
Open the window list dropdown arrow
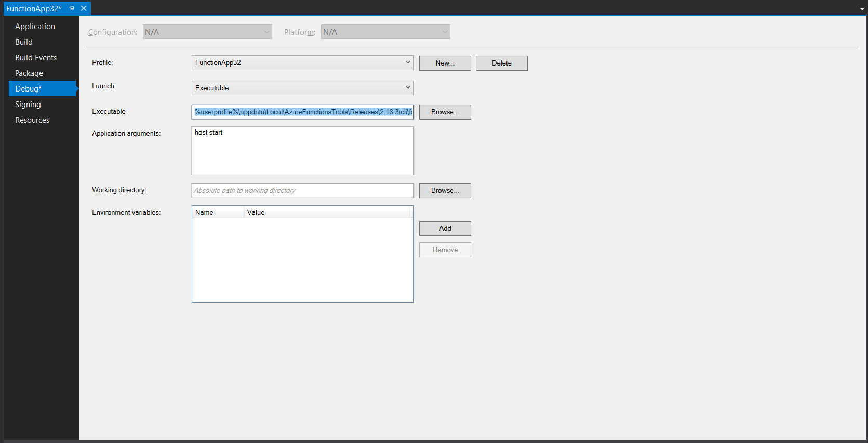862,9
